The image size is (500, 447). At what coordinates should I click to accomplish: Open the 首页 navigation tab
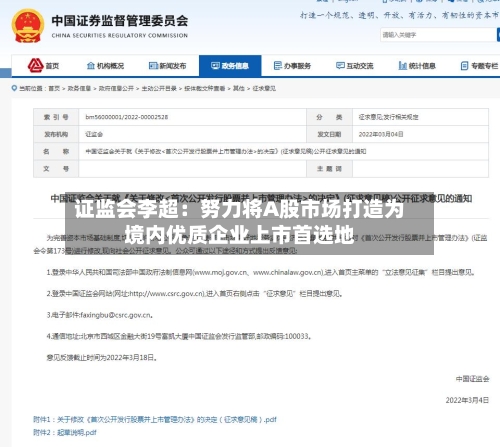click(x=43, y=66)
